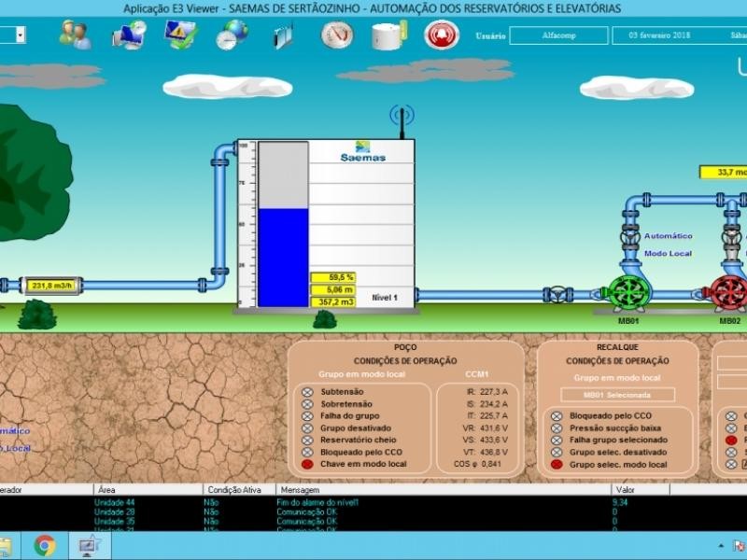Click the Automático mode label near MB01
The height and width of the screenshot is (560, 747).
[668, 236]
